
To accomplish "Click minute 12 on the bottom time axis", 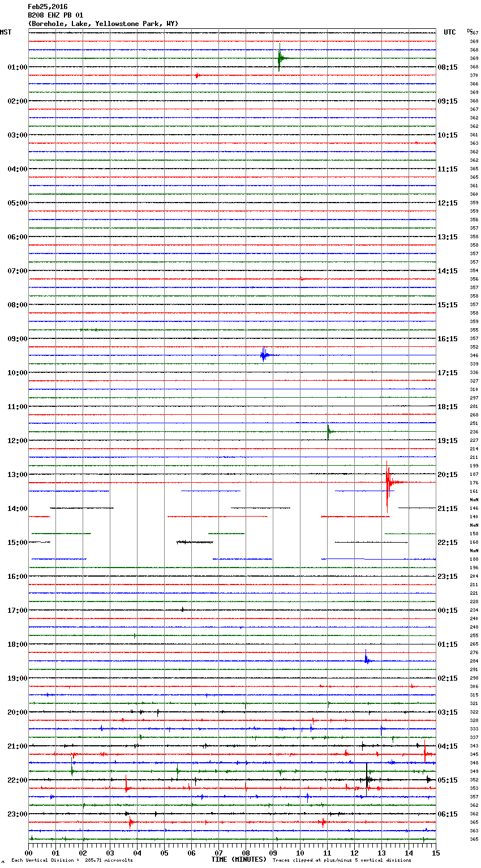I will point(355,853).
